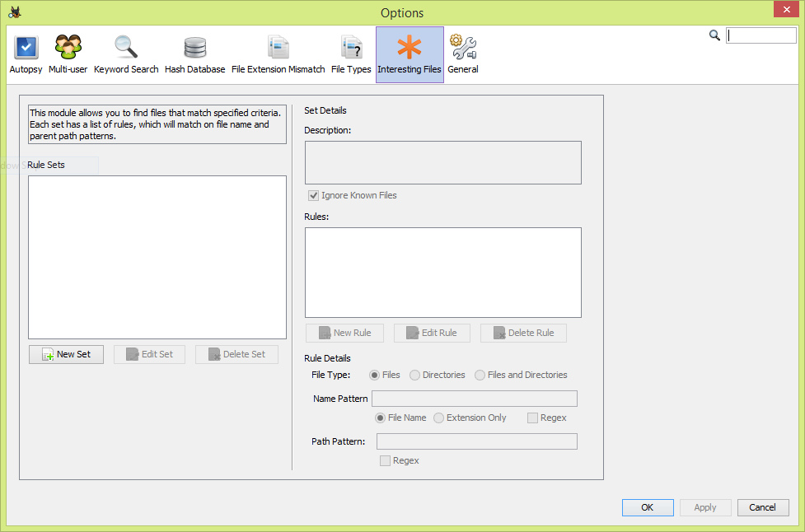Create a New Set
This screenshot has width=805, height=532.
(66, 354)
